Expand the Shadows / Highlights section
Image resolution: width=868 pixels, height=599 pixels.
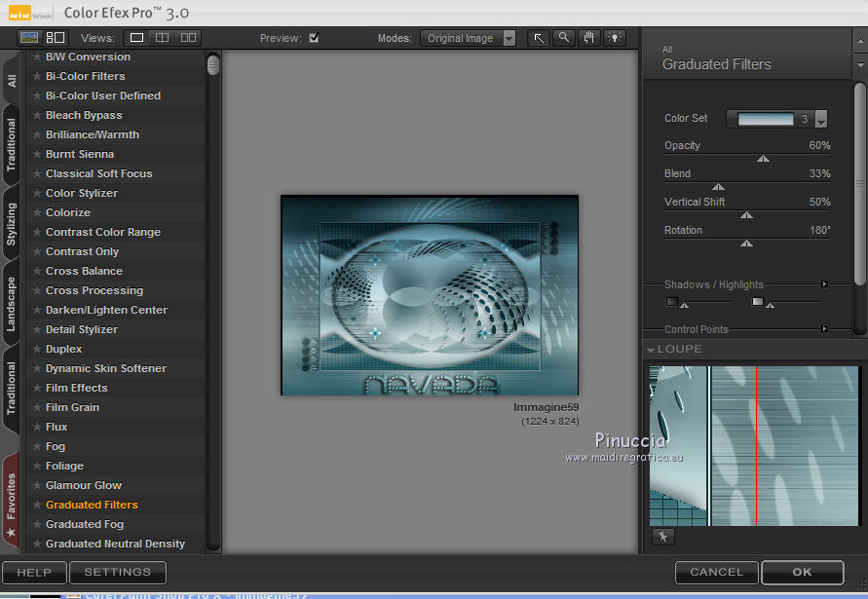coord(824,284)
